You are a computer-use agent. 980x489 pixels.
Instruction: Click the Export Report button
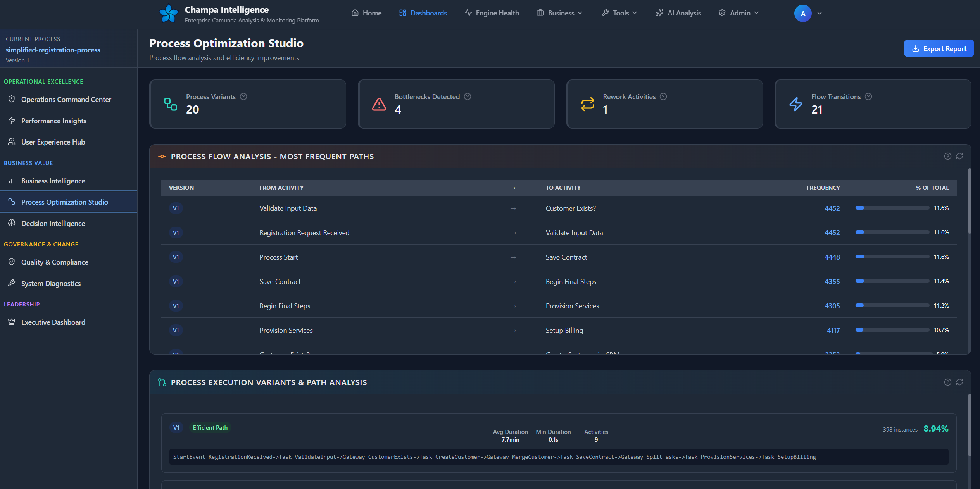coord(939,48)
